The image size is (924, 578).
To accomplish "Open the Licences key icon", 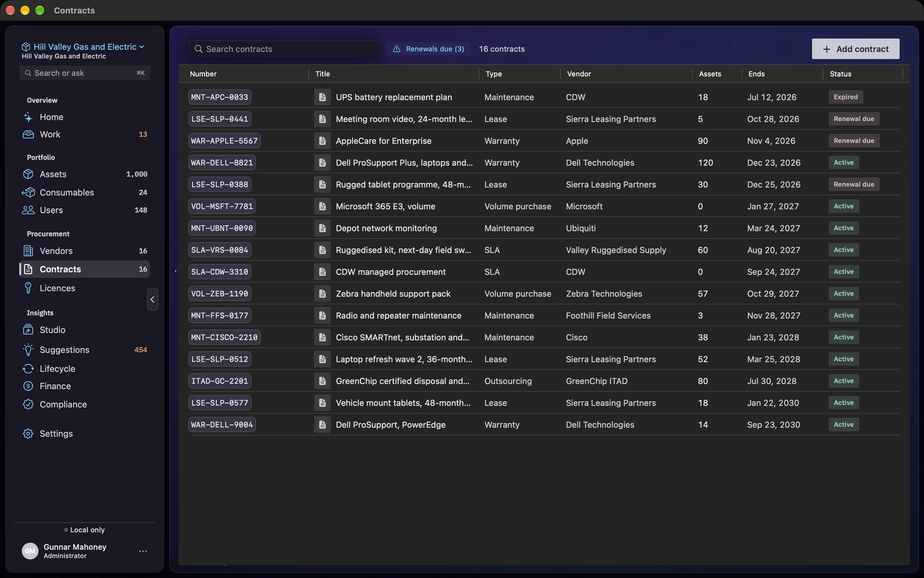I will [x=28, y=288].
